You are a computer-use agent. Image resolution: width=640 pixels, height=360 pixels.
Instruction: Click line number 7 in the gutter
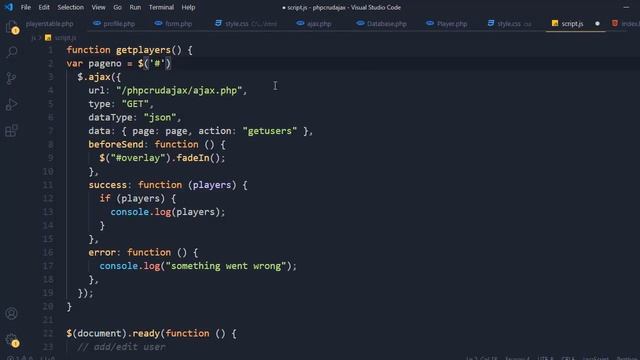pyautogui.click(x=51, y=131)
